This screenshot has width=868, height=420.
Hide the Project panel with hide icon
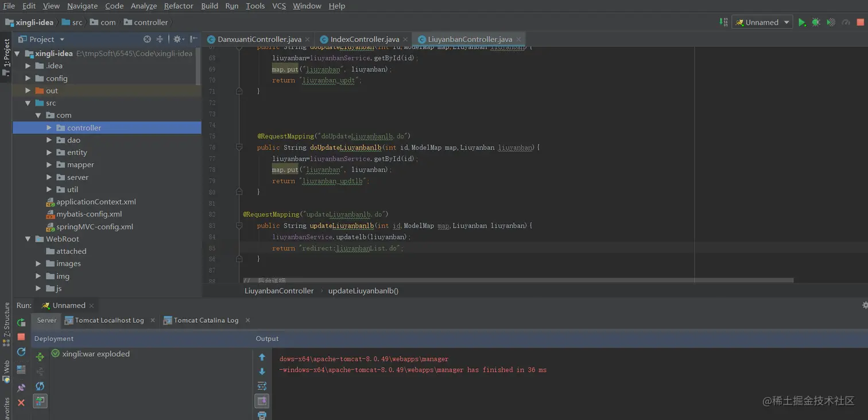(x=193, y=39)
